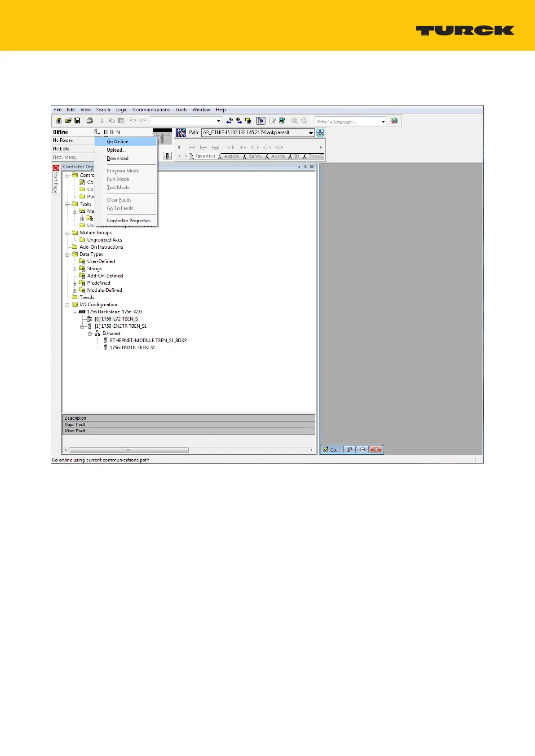Viewport: 535px width, 756px height.
Task: Switch to the Favorites instruction tab
Action: 205,156
